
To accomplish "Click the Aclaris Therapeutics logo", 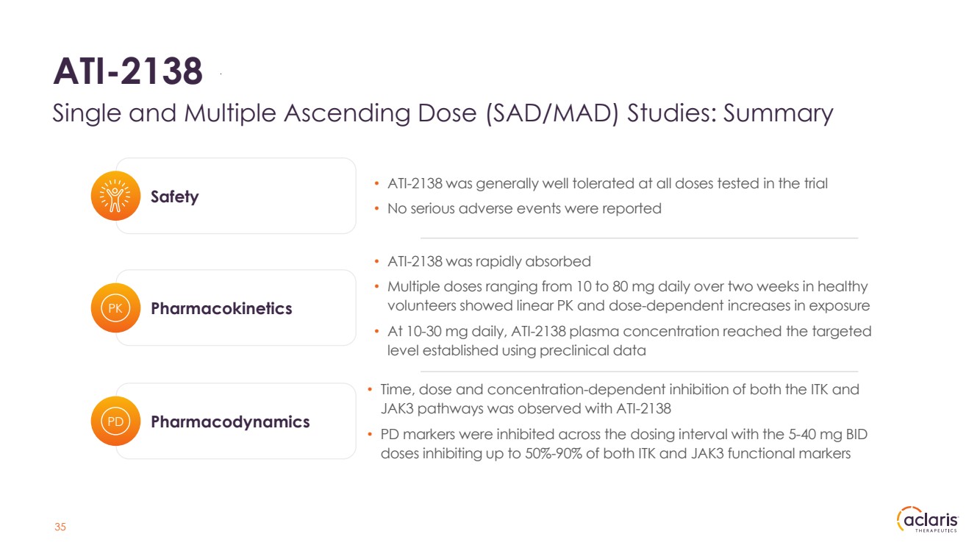I will (x=926, y=521).
